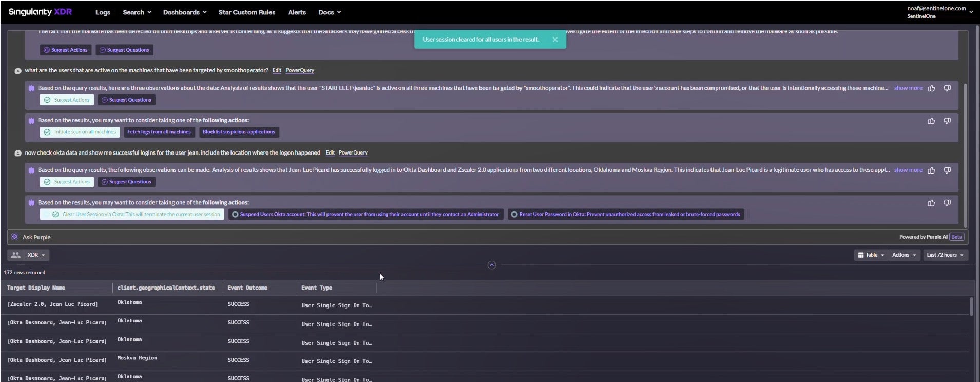This screenshot has width=980, height=382.
Task: Click the users group icon beside XDR
Action: (x=15, y=255)
